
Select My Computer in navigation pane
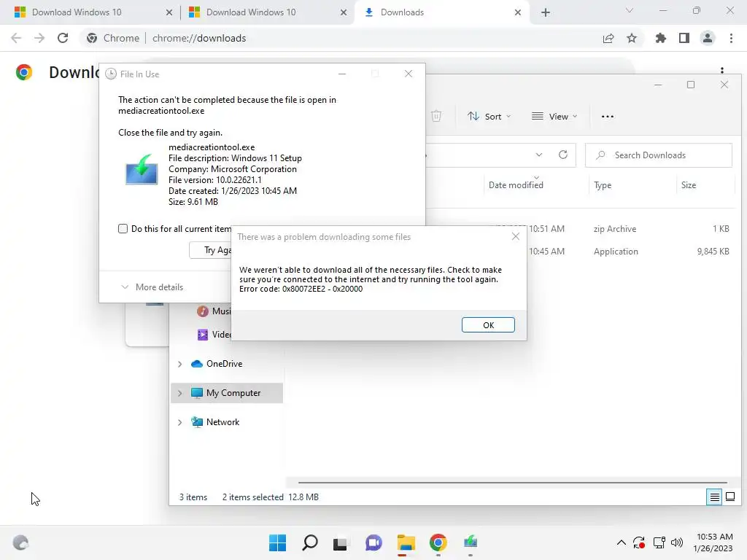click(227, 393)
